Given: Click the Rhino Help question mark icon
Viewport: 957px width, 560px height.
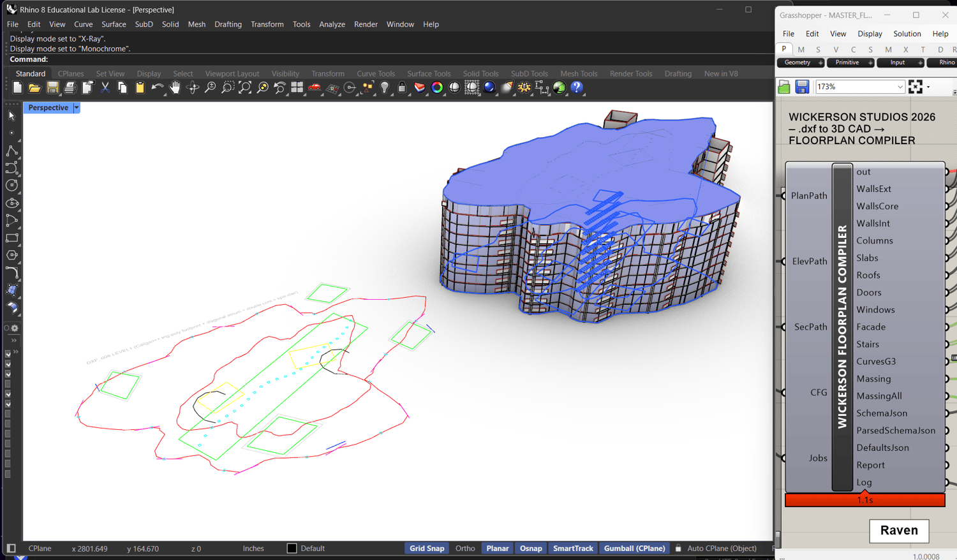Looking at the screenshot, I should pyautogui.click(x=577, y=88).
